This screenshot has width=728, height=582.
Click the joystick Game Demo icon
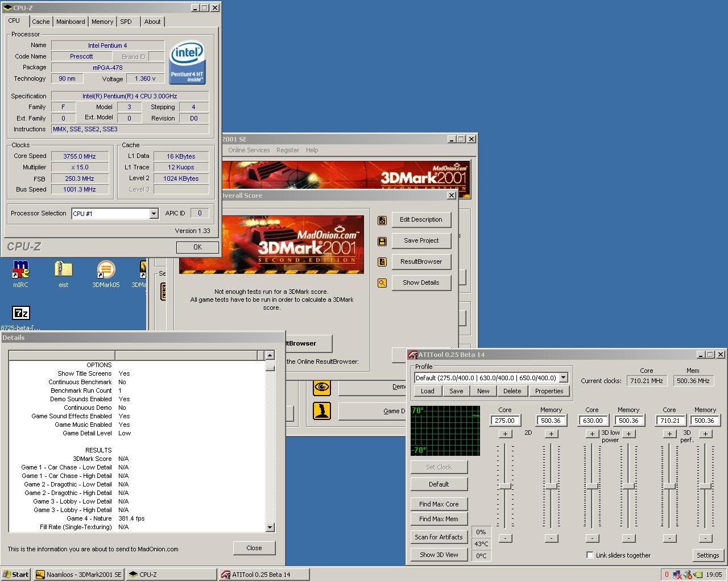coord(322,411)
